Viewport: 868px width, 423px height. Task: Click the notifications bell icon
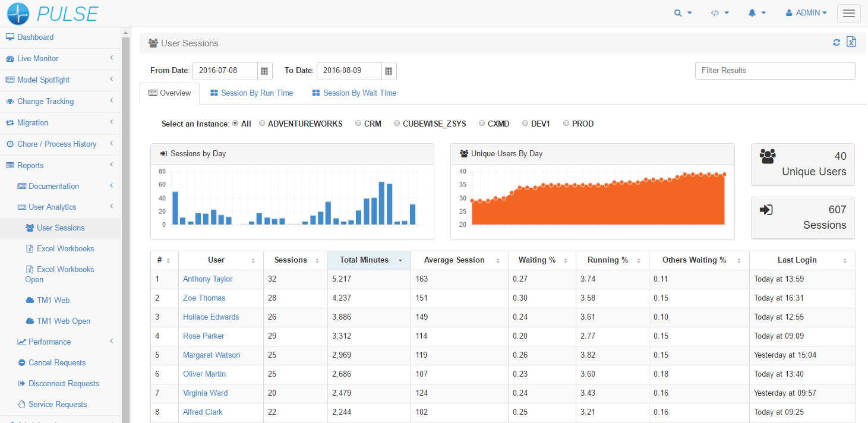point(753,12)
